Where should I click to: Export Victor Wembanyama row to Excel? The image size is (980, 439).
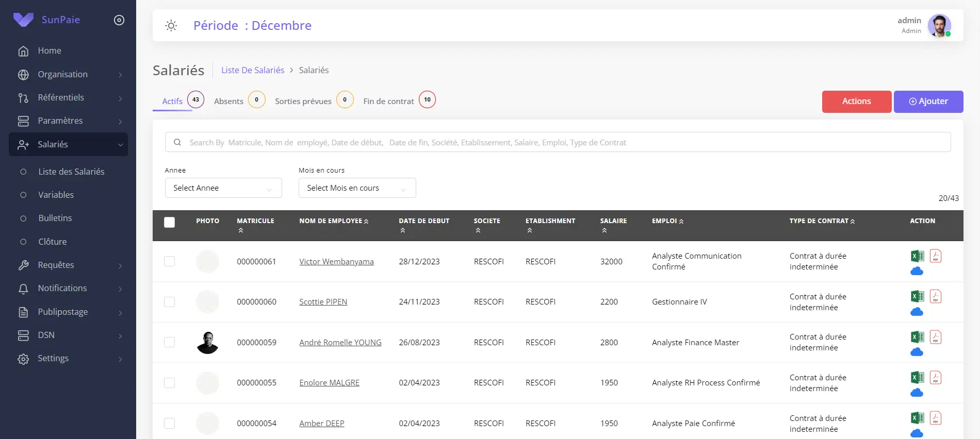(917, 256)
